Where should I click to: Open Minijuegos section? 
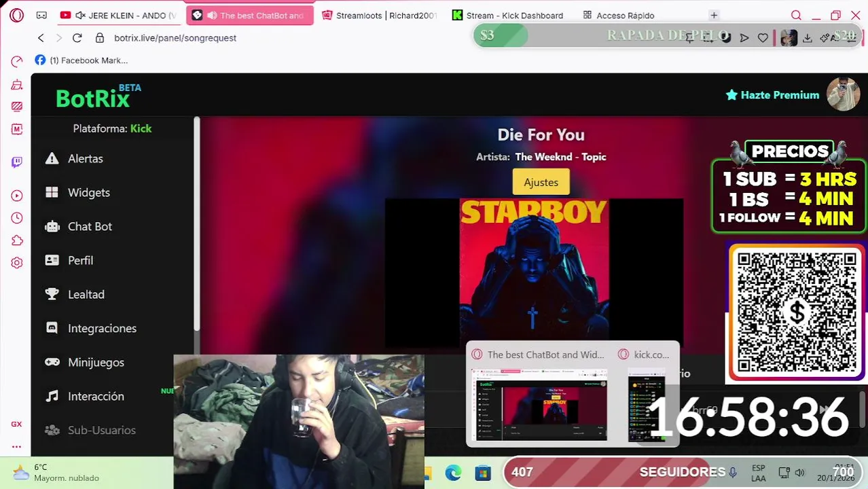pos(96,362)
